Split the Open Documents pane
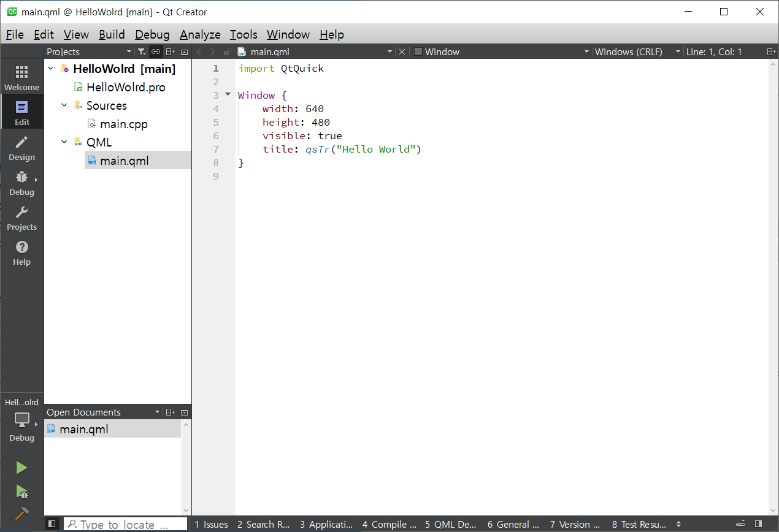Image resolution: width=779 pixels, height=532 pixels. click(171, 412)
